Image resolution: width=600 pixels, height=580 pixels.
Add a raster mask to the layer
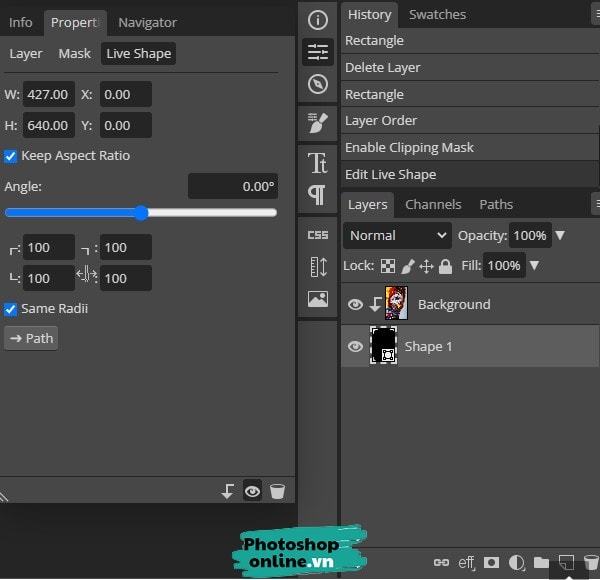(491, 563)
